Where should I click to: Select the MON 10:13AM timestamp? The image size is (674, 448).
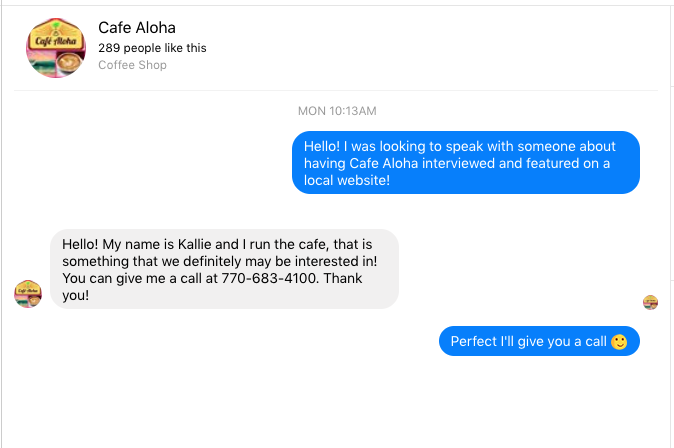click(x=337, y=111)
